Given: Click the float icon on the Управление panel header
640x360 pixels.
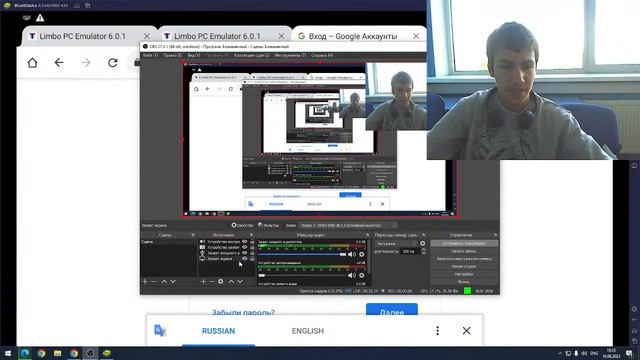Looking at the screenshot, I should [x=496, y=235].
